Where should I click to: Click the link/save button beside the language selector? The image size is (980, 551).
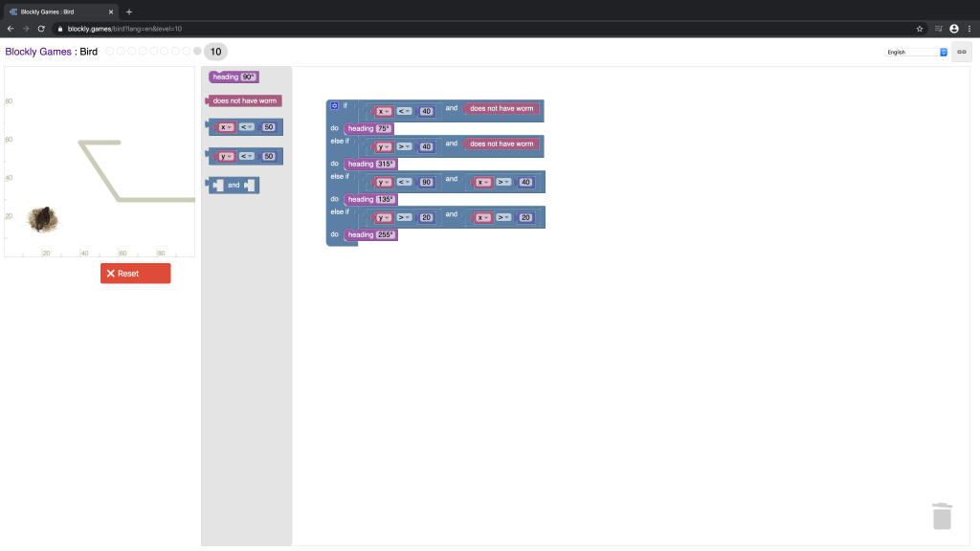(x=962, y=52)
